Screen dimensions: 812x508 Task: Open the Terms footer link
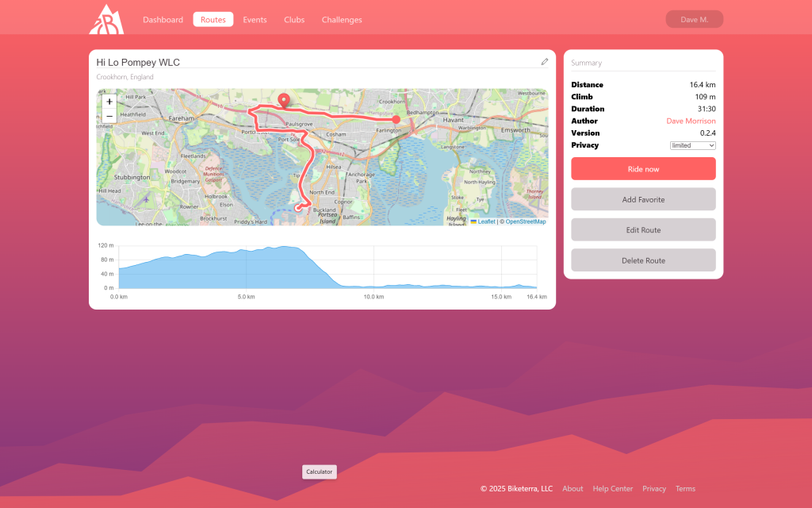[685, 489]
